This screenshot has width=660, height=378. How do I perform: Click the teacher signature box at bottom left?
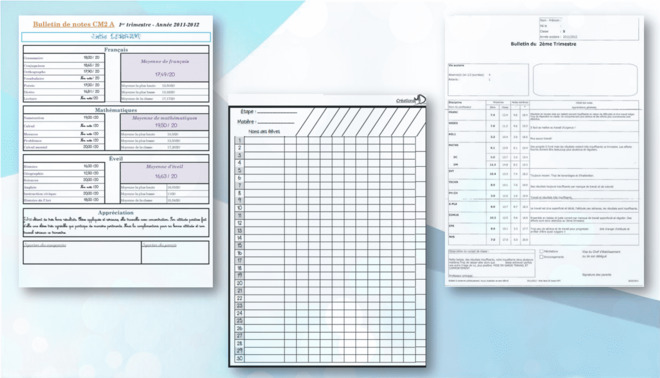tap(82, 253)
